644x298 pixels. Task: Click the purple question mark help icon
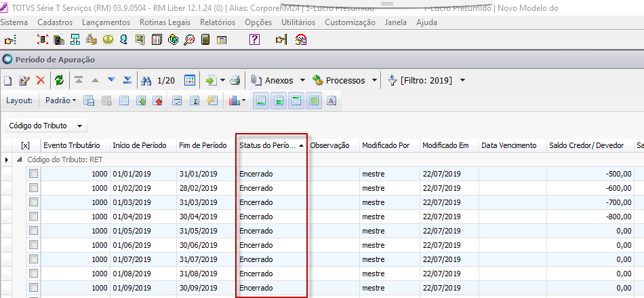coord(255,40)
